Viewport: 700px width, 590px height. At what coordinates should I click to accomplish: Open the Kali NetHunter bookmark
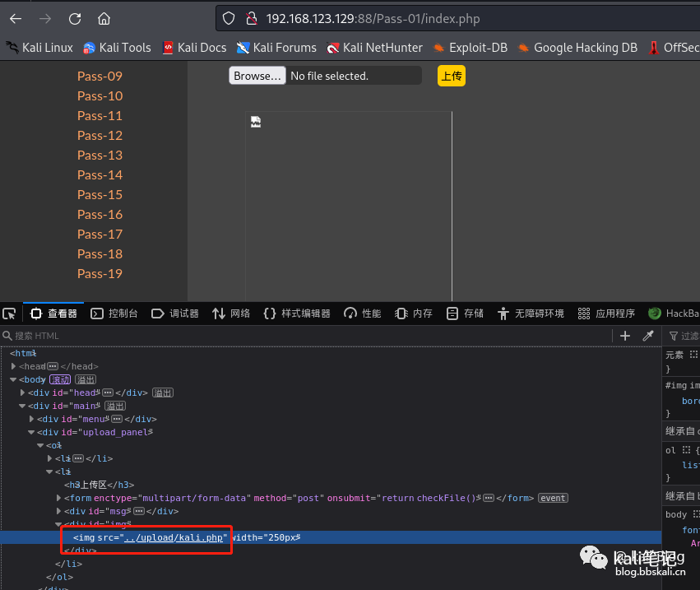point(374,48)
